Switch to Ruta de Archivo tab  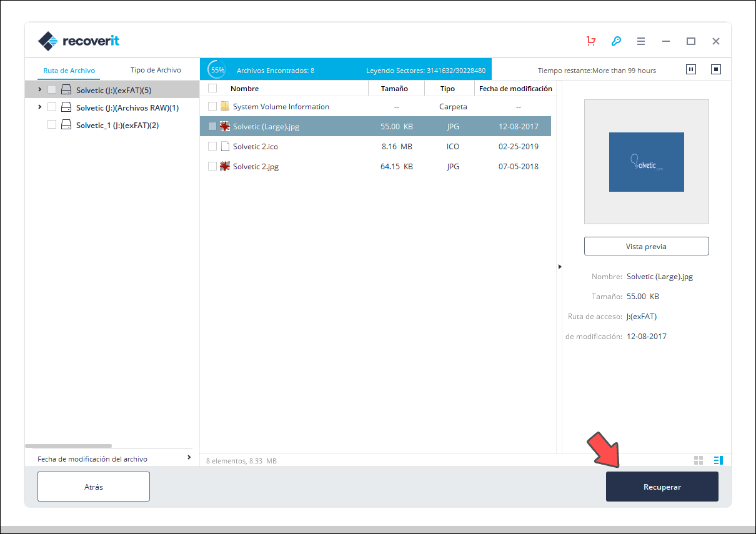(69, 71)
